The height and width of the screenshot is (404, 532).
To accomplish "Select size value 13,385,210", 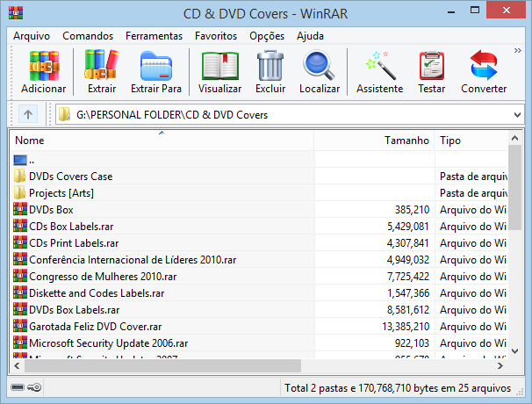I will point(406,326).
